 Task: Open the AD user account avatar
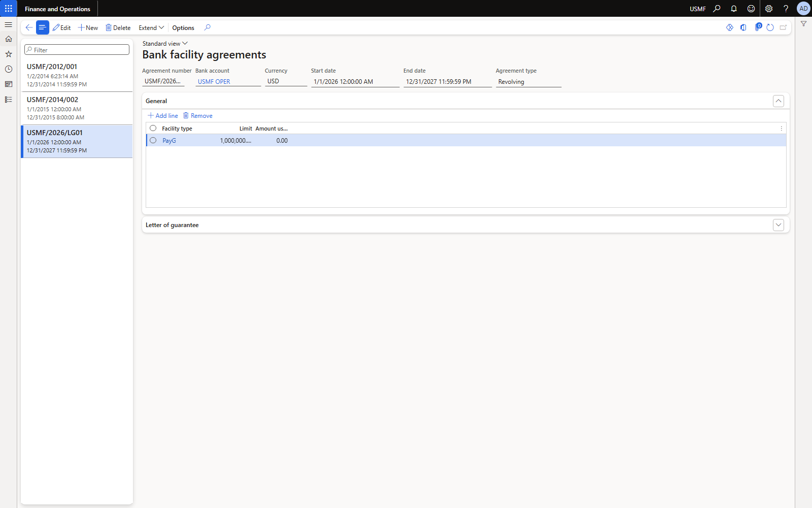pyautogui.click(x=803, y=9)
